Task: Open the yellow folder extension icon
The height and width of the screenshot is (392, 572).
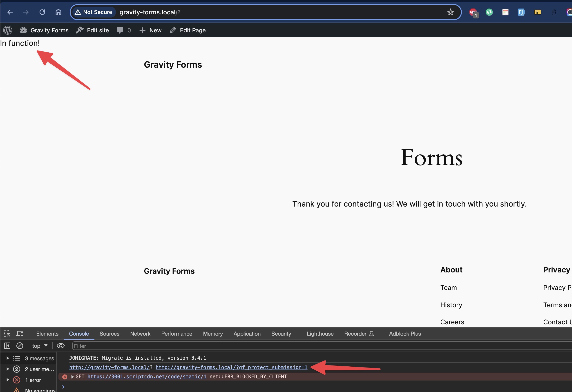Action: coord(538,12)
